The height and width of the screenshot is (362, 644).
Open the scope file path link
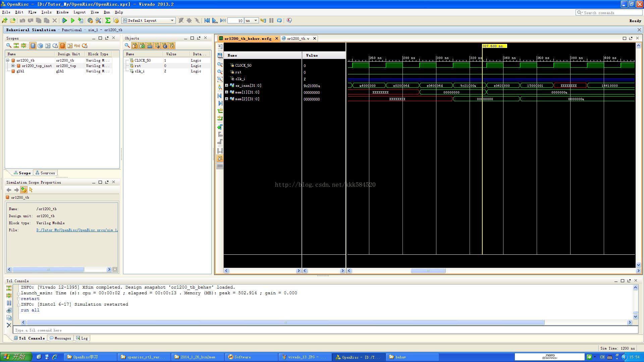[x=77, y=230]
